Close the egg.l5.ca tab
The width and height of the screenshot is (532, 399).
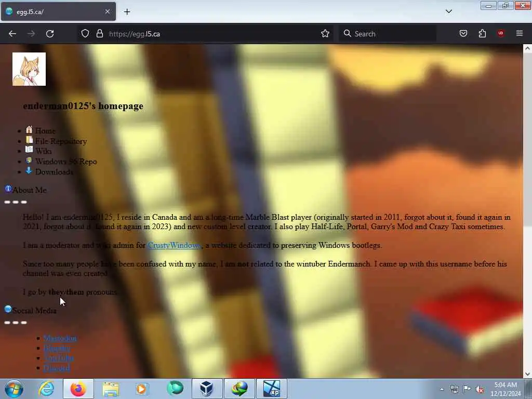click(x=107, y=11)
